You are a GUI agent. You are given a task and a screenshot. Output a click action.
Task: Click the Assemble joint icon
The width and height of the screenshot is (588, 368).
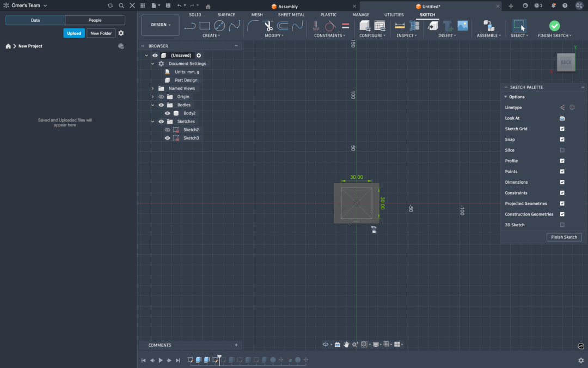488,26
